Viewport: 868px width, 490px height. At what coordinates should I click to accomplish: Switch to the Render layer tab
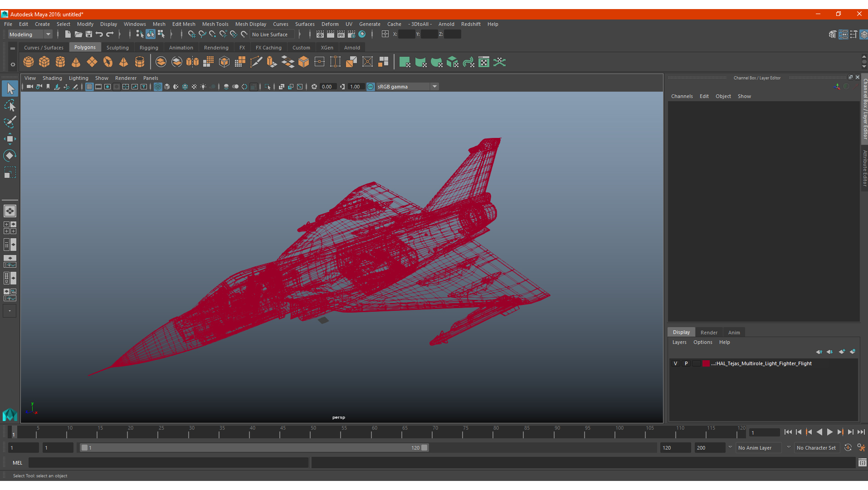(x=709, y=333)
